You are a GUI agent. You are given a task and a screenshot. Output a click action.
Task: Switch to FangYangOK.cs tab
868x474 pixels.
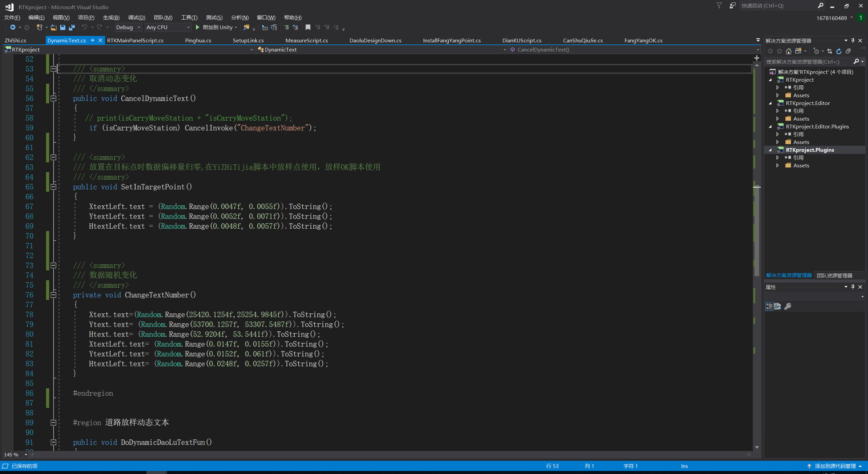[643, 41]
